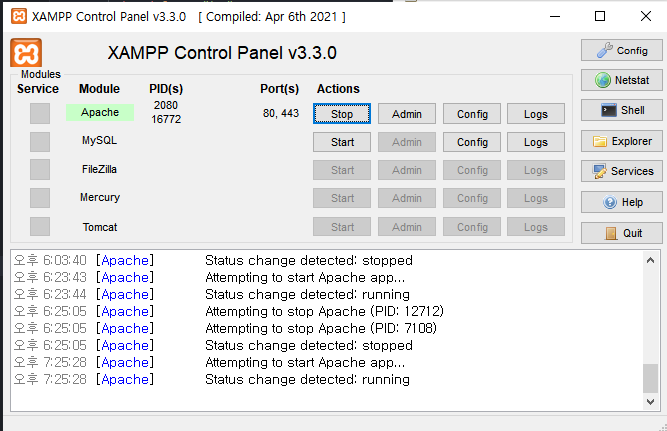Minimize the XAMPP Control Panel window
This screenshot has width=667, height=431.
click(x=555, y=17)
